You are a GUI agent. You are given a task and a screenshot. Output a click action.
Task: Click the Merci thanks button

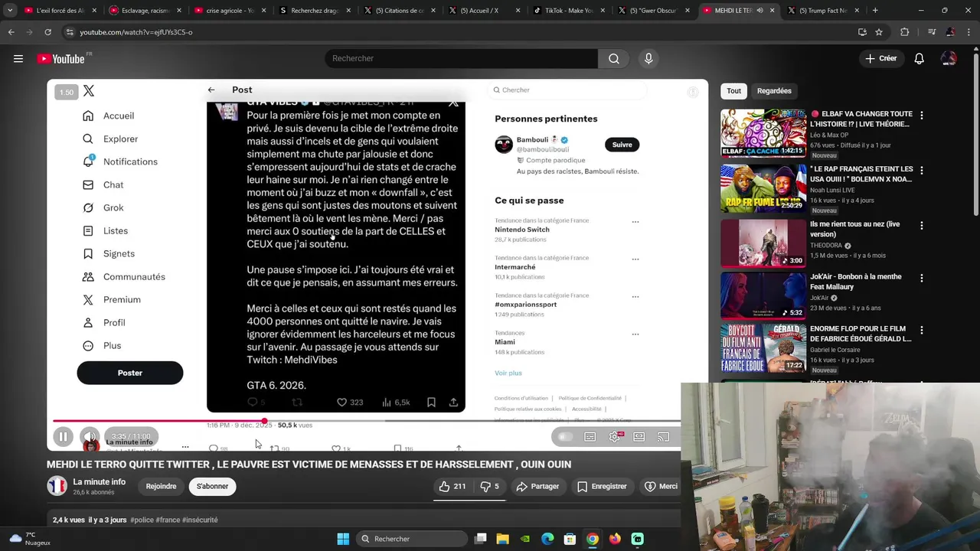660,486
